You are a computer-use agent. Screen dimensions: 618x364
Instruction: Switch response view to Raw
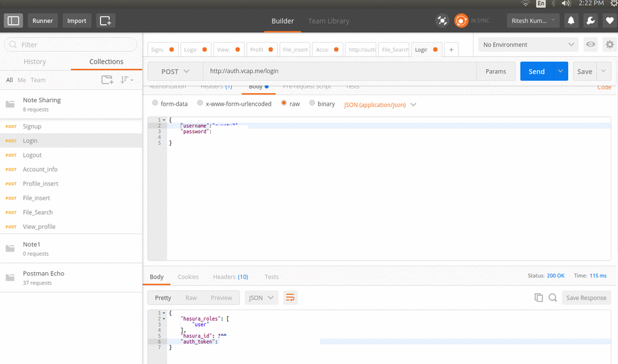click(190, 298)
